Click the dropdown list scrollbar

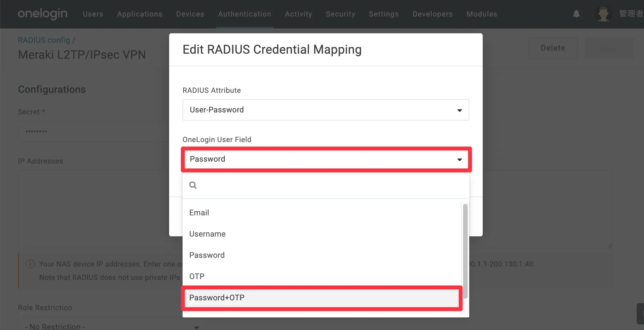[x=465, y=251]
